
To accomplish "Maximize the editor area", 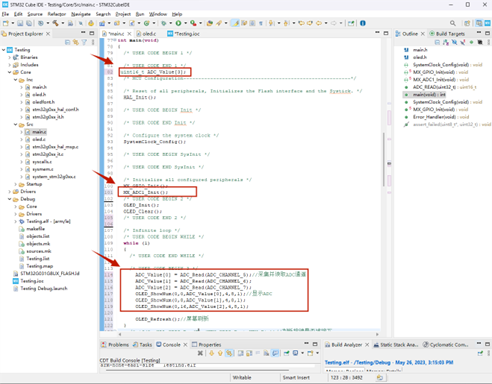I will pos(386,33).
